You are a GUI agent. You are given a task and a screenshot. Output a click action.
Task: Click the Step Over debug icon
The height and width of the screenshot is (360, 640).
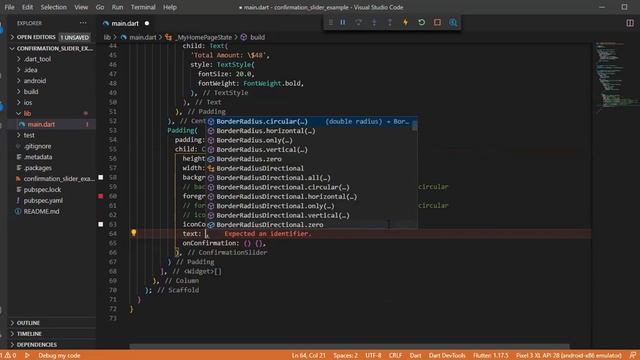coord(358,22)
